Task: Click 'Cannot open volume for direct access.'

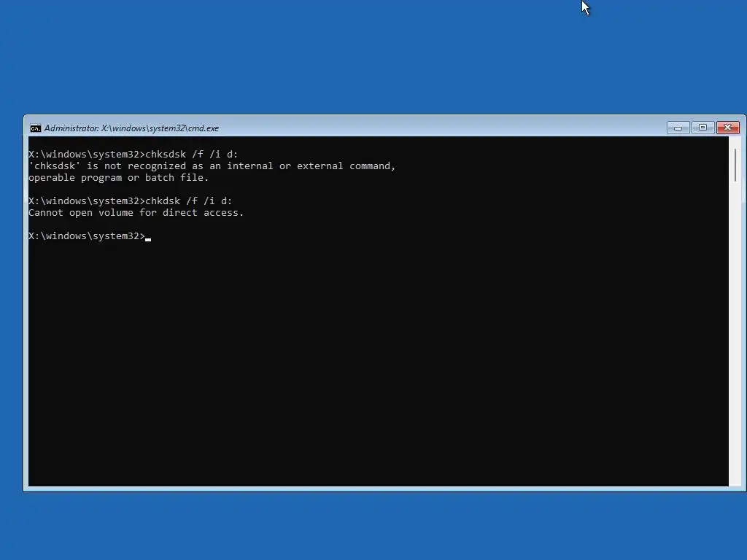Action: click(136, 212)
